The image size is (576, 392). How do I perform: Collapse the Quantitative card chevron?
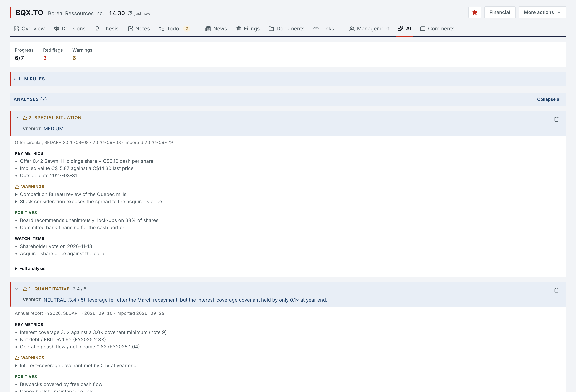(x=17, y=289)
